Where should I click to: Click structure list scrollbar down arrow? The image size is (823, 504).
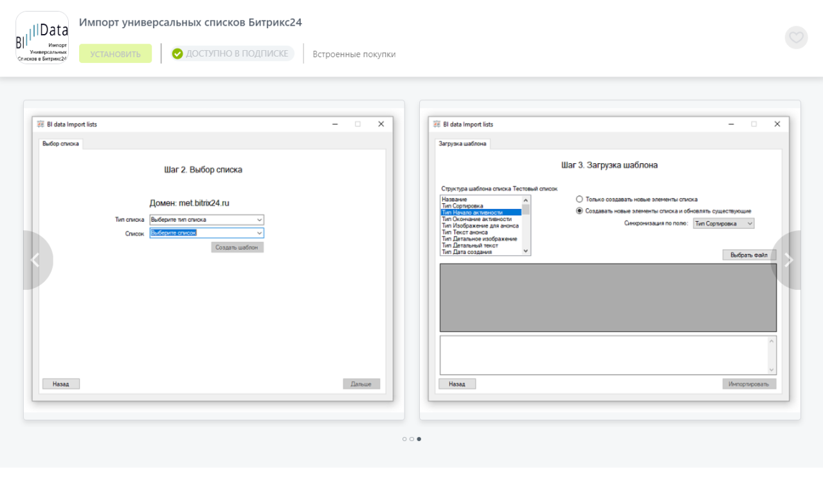click(526, 251)
